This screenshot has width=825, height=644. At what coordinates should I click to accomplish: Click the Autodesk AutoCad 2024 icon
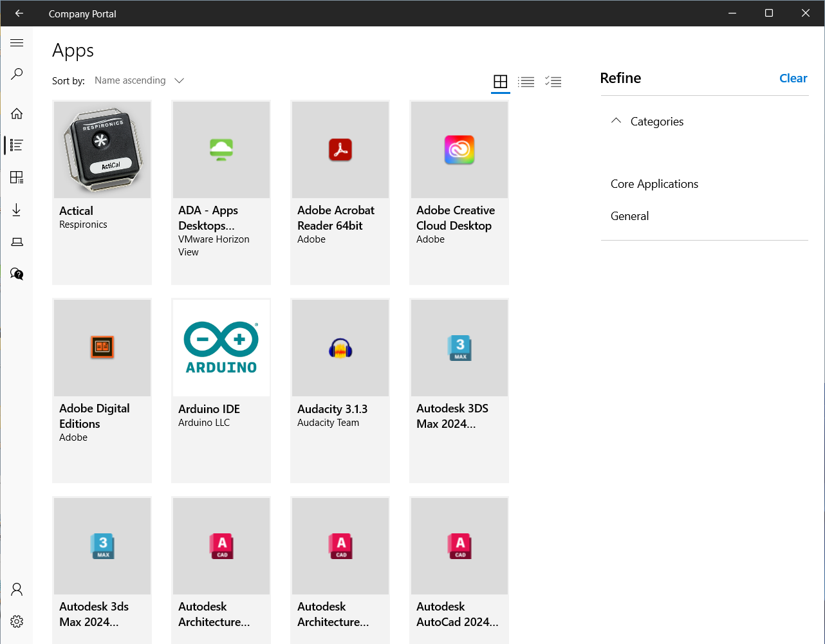coord(459,546)
